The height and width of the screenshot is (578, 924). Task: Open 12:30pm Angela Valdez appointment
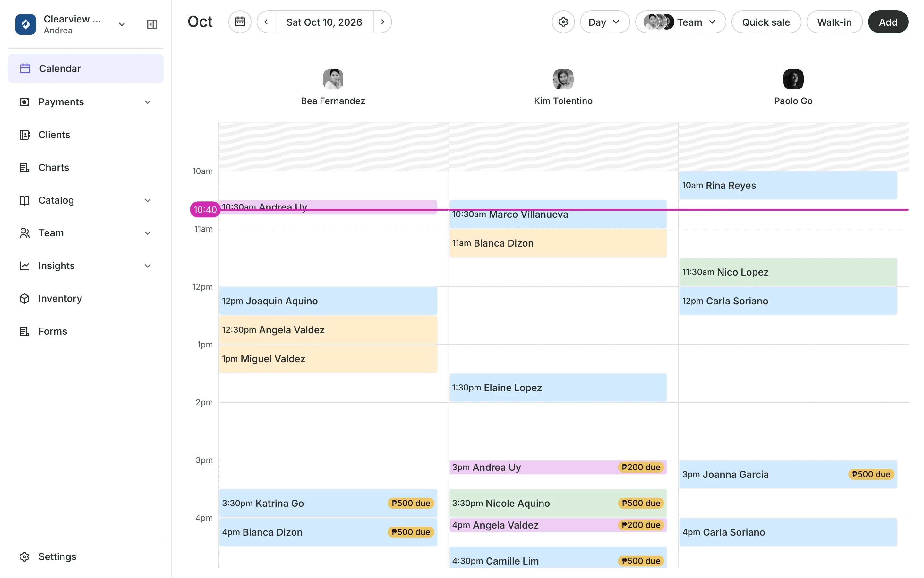[328, 330]
